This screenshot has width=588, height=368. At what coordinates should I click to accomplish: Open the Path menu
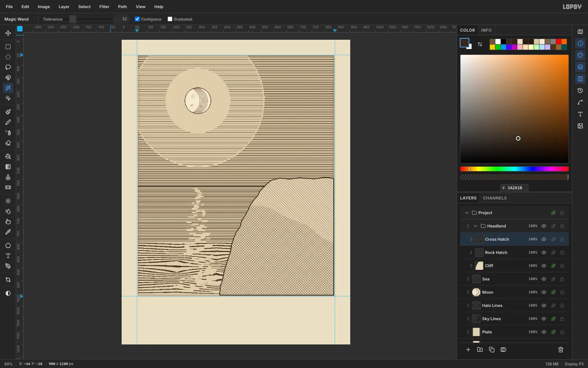pos(122,7)
